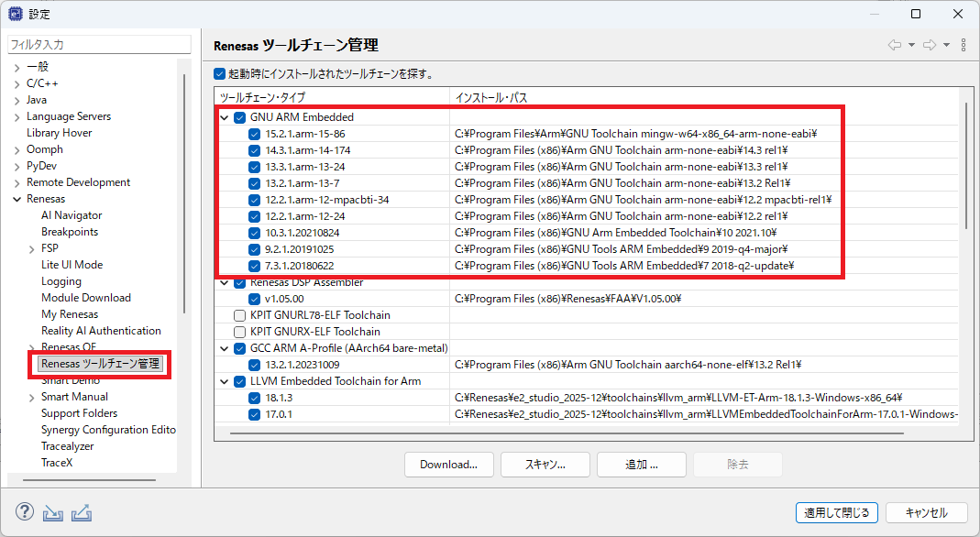Open the back history dropdown arrow
Viewport: 980px width, 537px height.
point(912,45)
